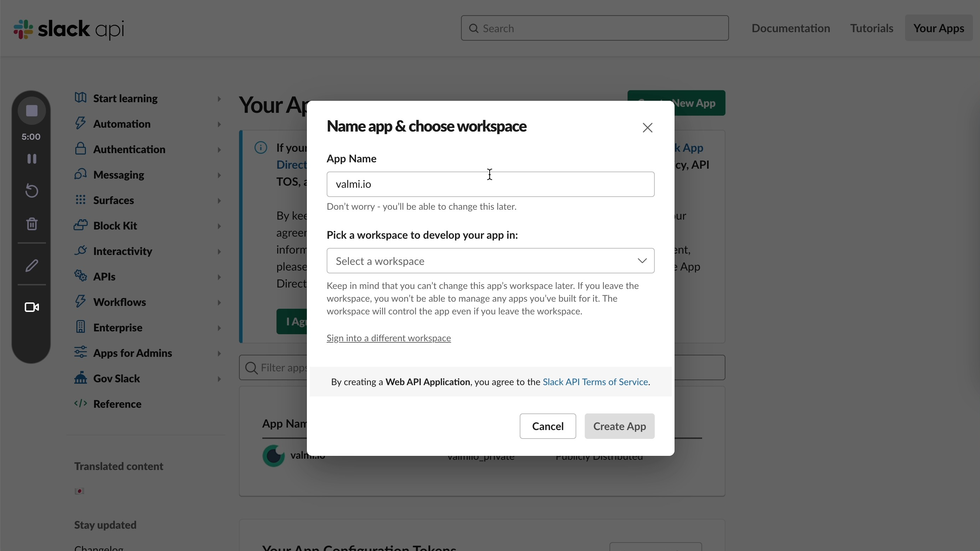Image resolution: width=980 pixels, height=551 pixels.
Task: Click the Create App button
Action: coord(619,426)
